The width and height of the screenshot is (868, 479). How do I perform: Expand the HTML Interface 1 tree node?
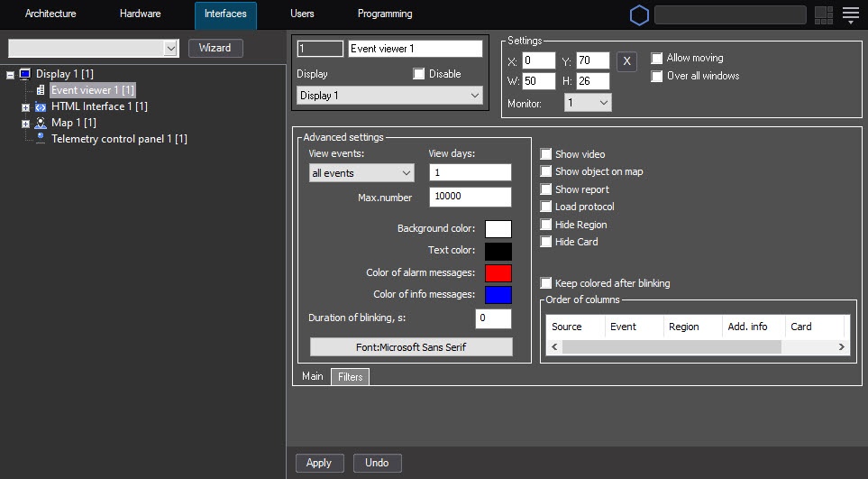pyautogui.click(x=25, y=106)
